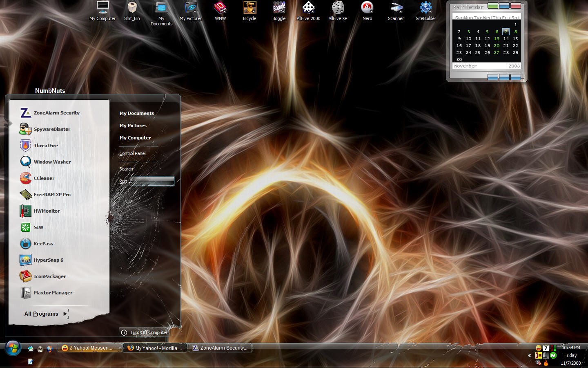
Task: Open Control Panel from the start menu
Action: (132, 153)
